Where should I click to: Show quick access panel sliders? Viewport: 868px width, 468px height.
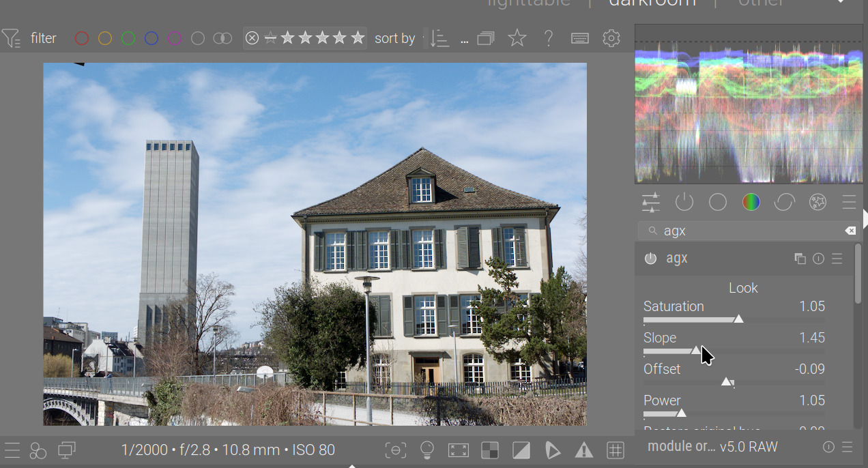(x=651, y=203)
